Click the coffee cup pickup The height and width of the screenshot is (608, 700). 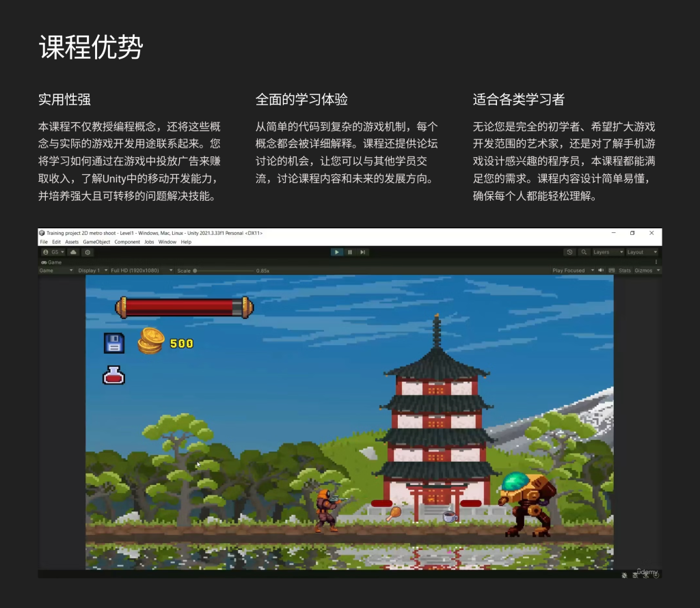point(450,516)
